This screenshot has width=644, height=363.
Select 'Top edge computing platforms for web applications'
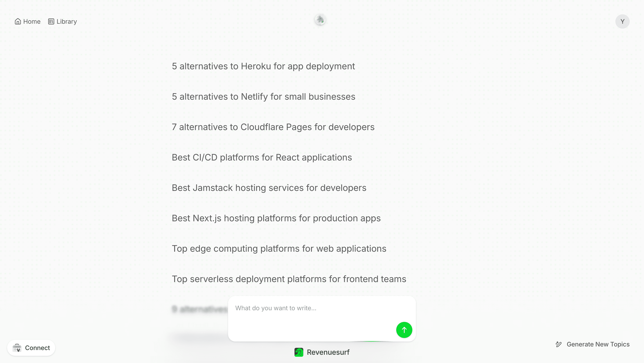[x=279, y=249]
